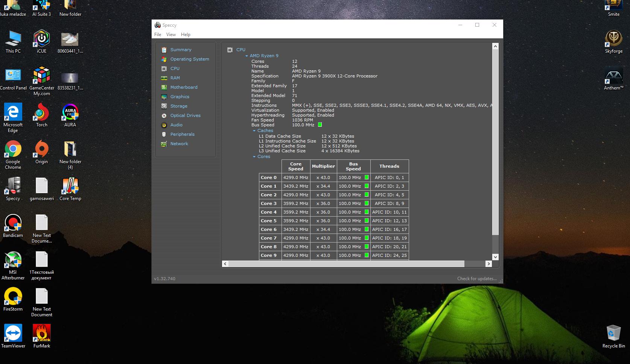Collapse the Caches section
The image size is (630, 364).
point(254,130)
